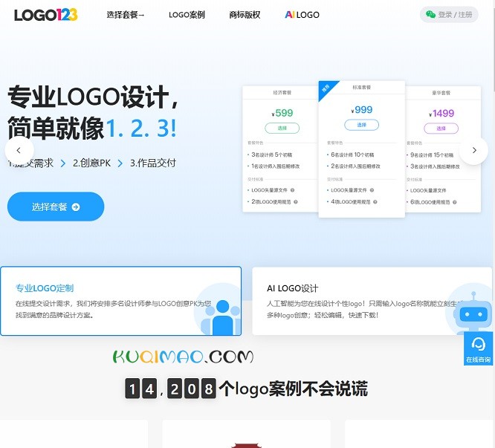Click the WeChat icon in login button
Image resolution: width=495 pixels, height=448 pixels.
[430, 15]
